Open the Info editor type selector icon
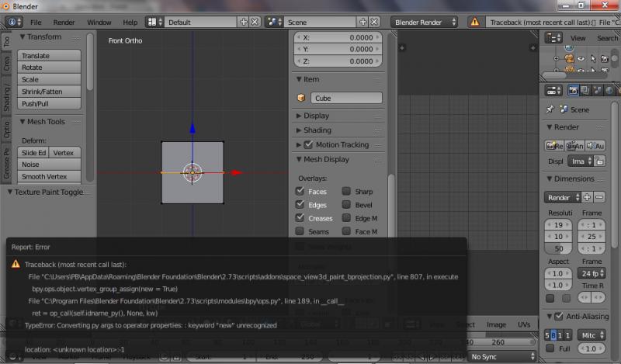This screenshot has height=364, width=621. coord(15,23)
